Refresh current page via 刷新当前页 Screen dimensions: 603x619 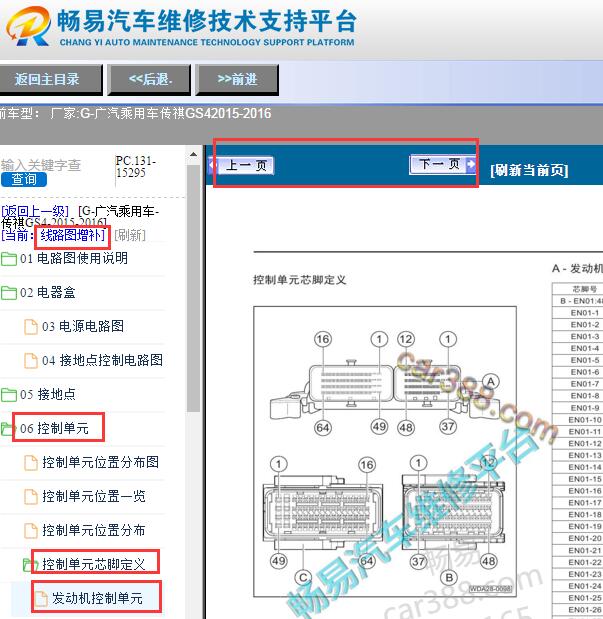point(529,170)
